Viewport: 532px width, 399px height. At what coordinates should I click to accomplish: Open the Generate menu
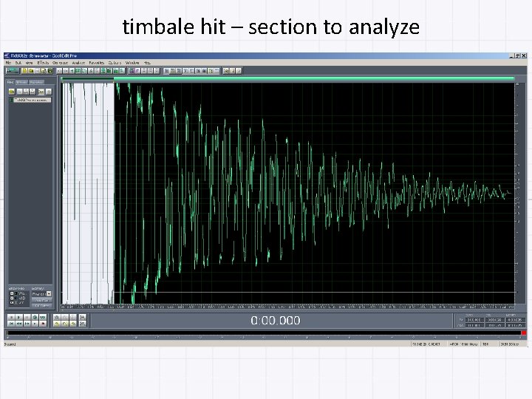[x=60, y=63]
